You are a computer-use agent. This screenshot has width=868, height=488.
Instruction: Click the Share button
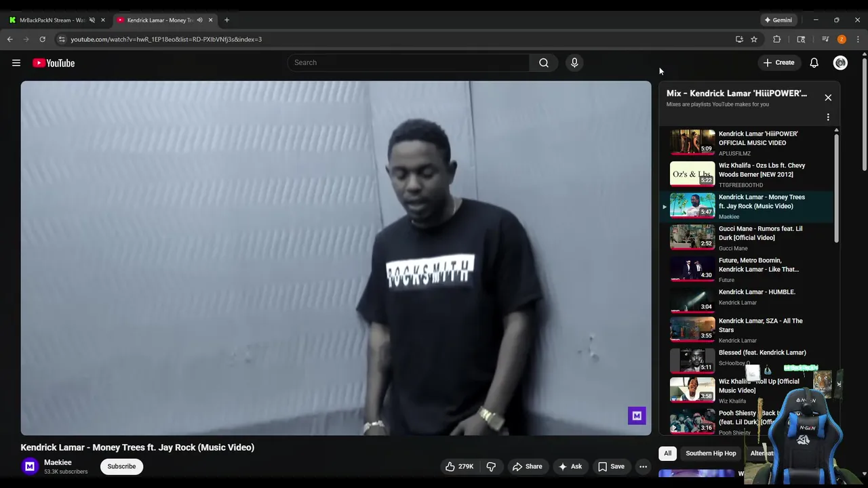pyautogui.click(x=527, y=466)
